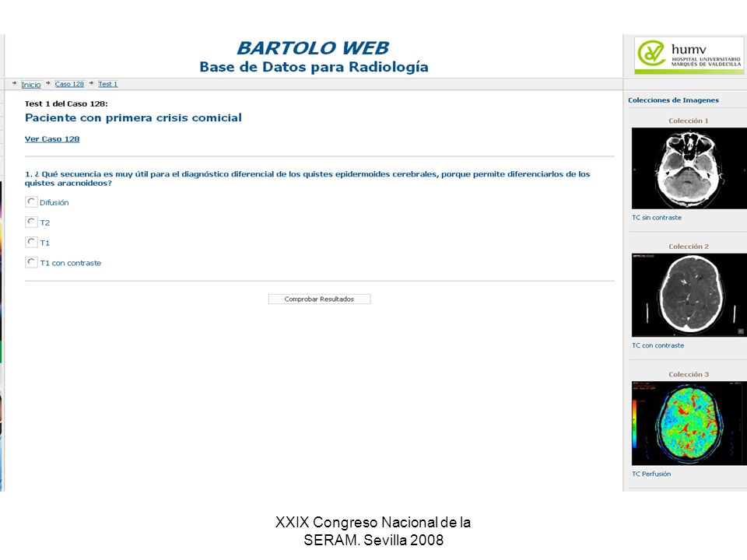Click the Base de Datos para Radiología subtitle
Viewport: 747px width, 560px height.
314,67
